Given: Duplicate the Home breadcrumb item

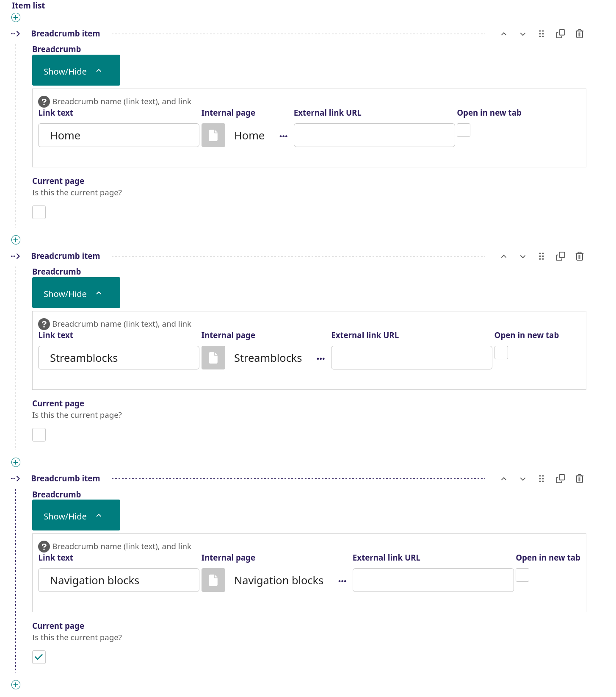Looking at the screenshot, I should pos(560,34).
